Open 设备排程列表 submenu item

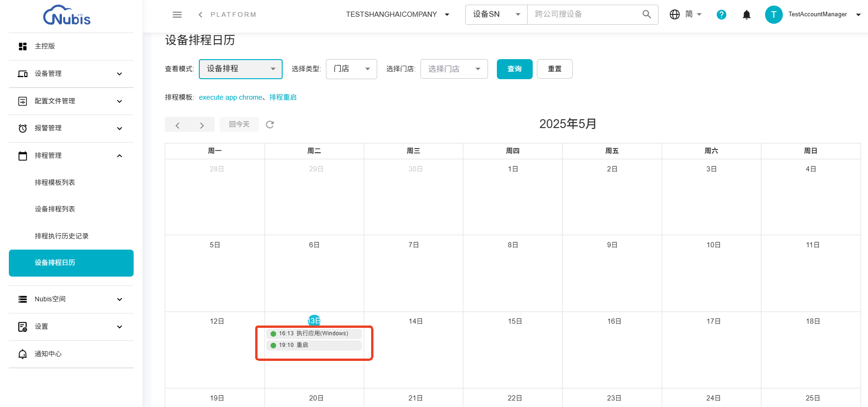(x=55, y=209)
